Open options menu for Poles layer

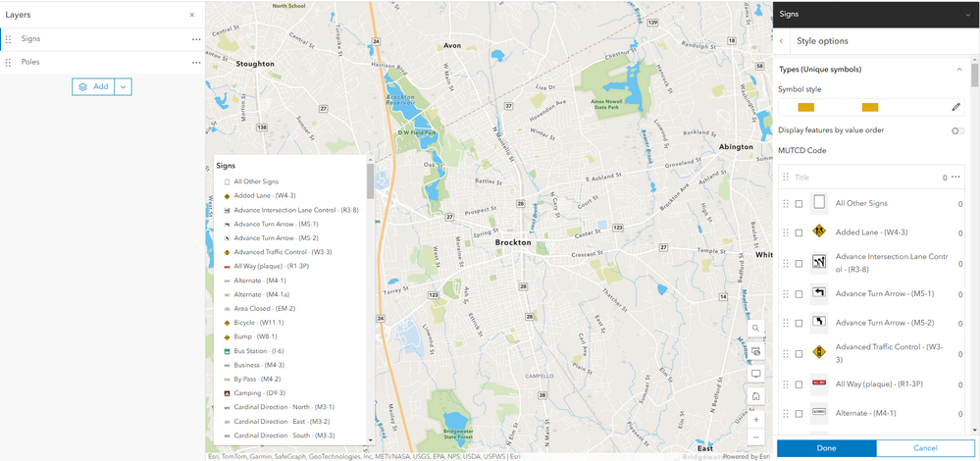point(196,63)
